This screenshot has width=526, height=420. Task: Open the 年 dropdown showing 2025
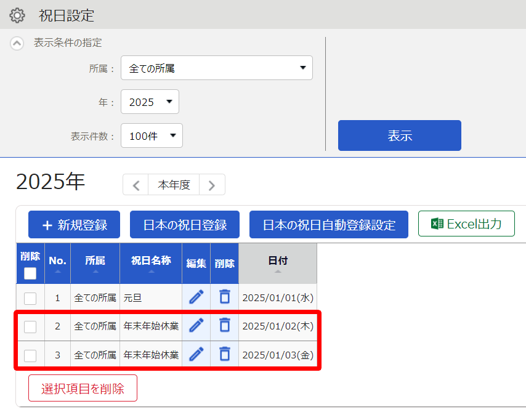tap(150, 102)
